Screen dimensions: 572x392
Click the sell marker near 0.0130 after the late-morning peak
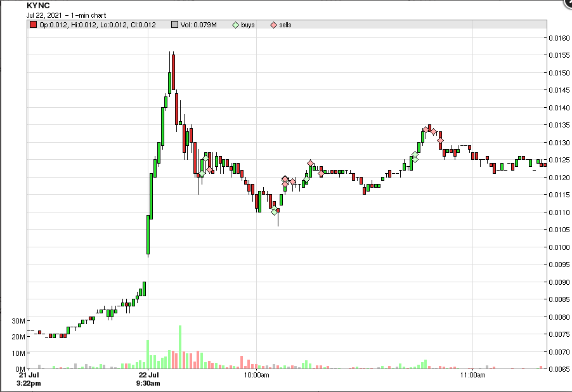pos(440,140)
